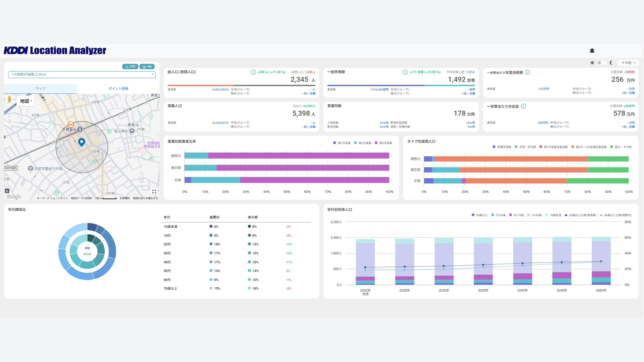Switch to the ポイント登録 tab
This screenshot has width=644, height=362.
[118, 88]
